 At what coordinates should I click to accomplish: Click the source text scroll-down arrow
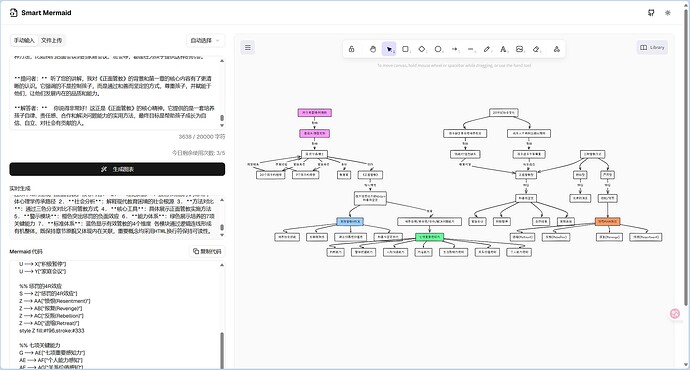(222, 126)
